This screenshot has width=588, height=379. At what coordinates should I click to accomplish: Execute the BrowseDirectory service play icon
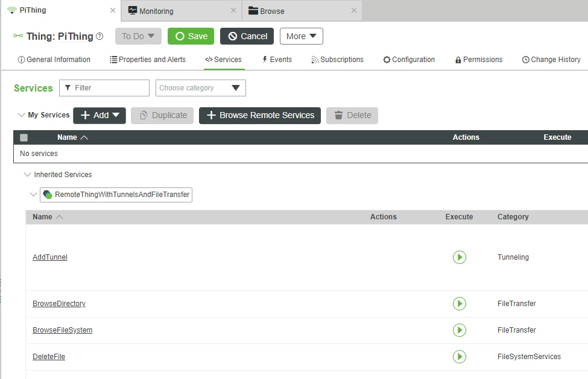click(460, 303)
